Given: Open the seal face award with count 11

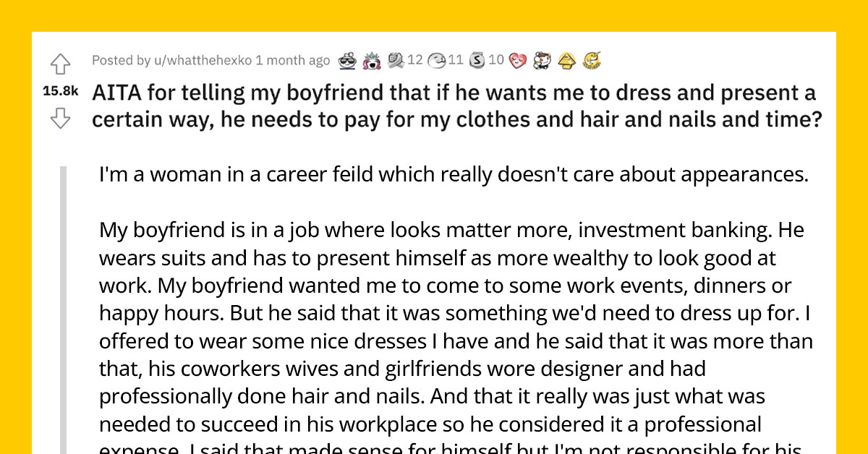Looking at the screenshot, I should click(x=436, y=60).
